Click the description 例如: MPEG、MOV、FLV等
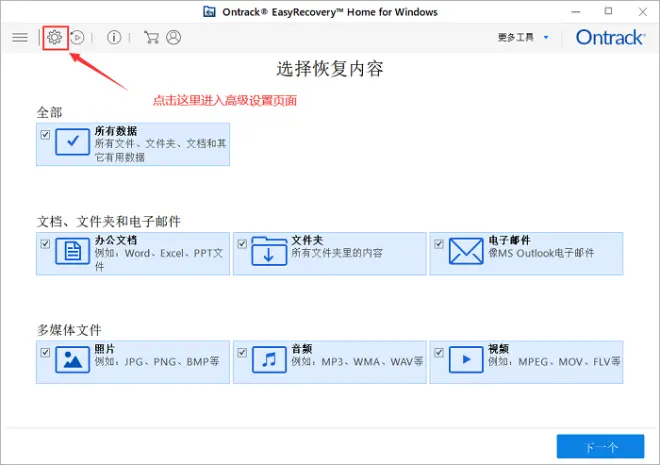Image resolution: width=660 pixels, height=465 pixels. (x=554, y=361)
